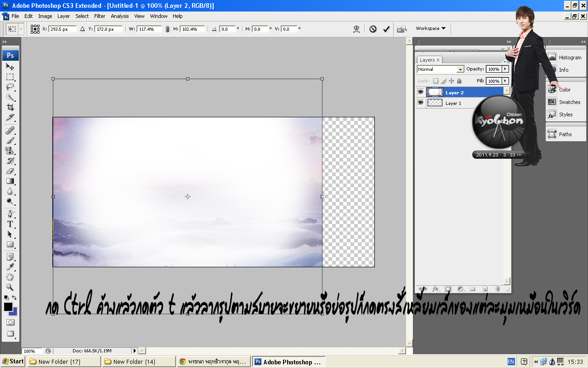The image size is (588, 368).
Task: Select the Blur tool
Action: (10, 191)
